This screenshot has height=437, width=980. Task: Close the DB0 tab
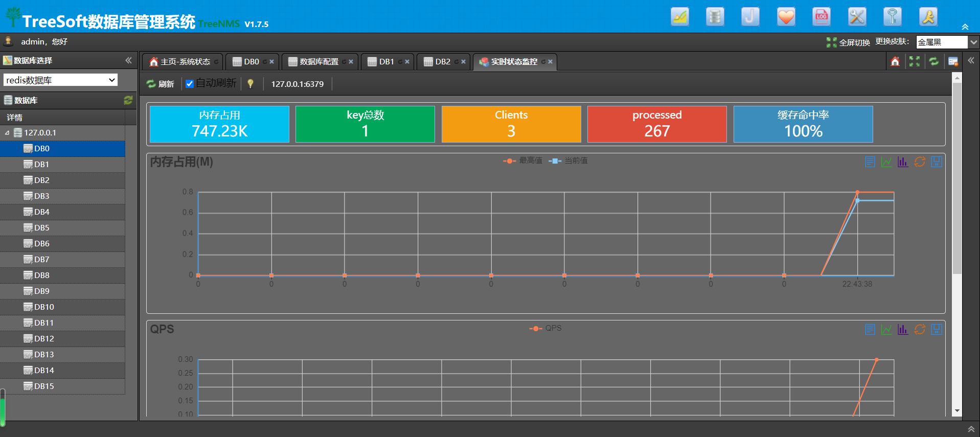tap(271, 62)
